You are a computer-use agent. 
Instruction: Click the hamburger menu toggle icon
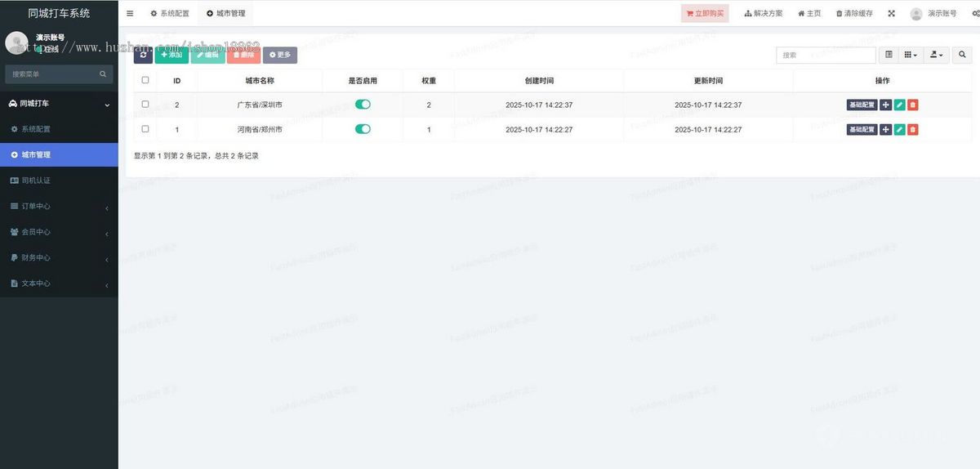point(130,13)
